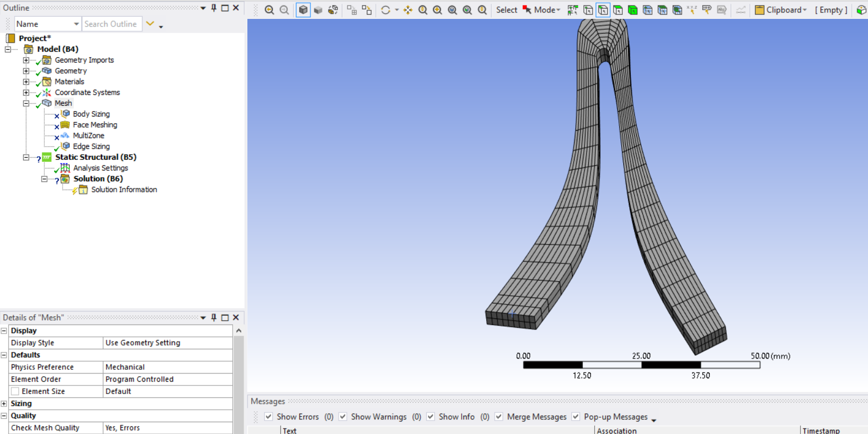Uncheck the Show Errors checkbox
This screenshot has width=868, height=434.
tap(268, 417)
